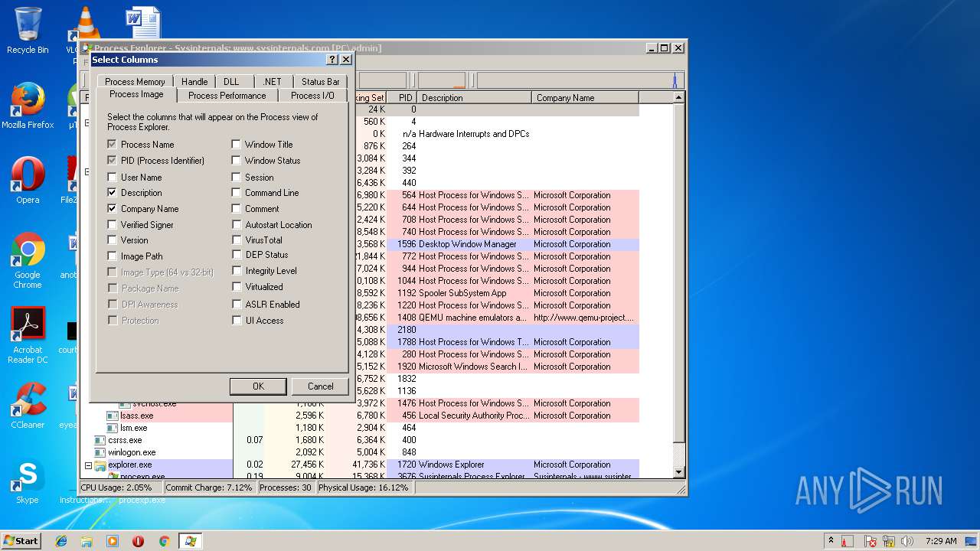
Task: Check the Autostart Location checkbox
Action: click(237, 225)
